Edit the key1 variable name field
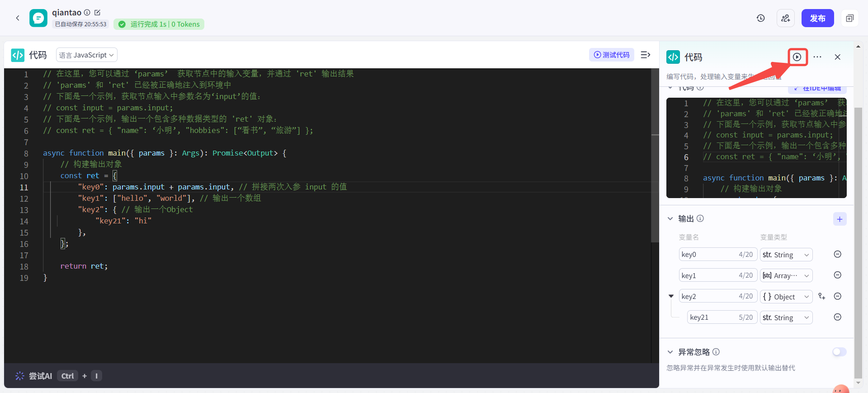The image size is (868, 393). pyautogui.click(x=718, y=275)
